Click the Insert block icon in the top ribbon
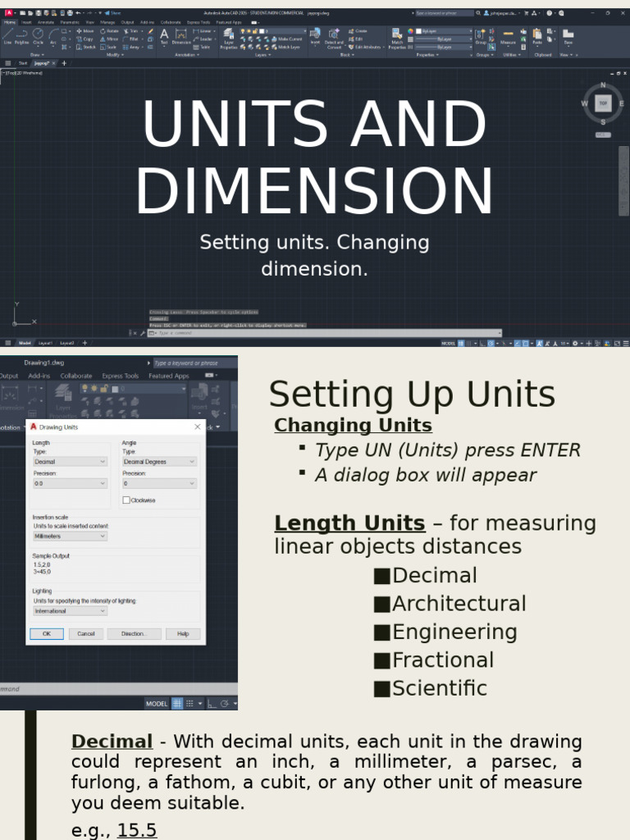The width and height of the screenshot is (630, 840). (x=316, y=36)
